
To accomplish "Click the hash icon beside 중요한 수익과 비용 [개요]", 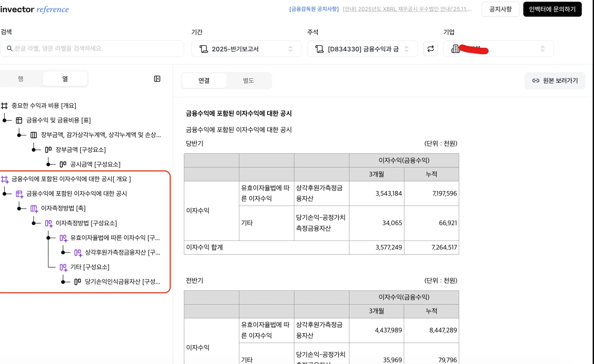I will (x=4, y=106).
